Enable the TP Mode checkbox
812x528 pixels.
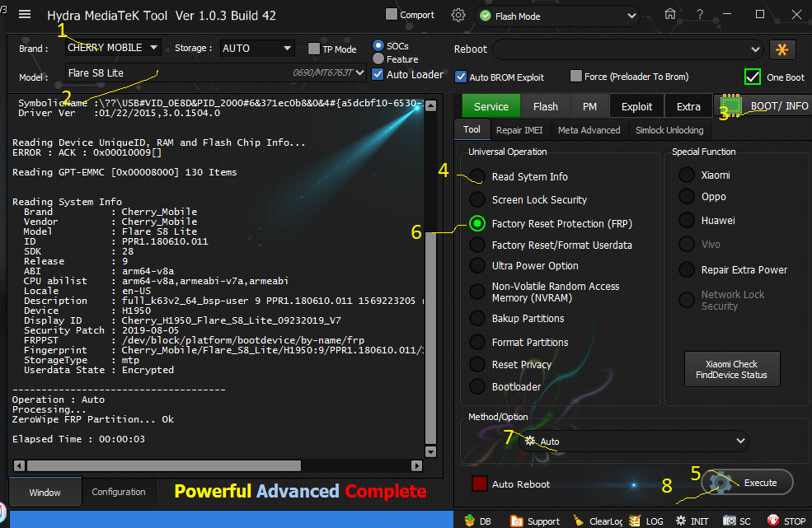pos(314,49)
